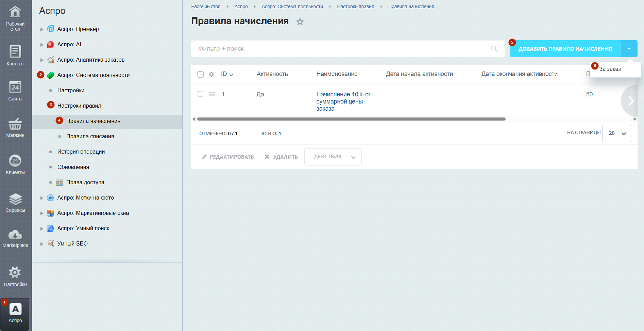Click the search magnifier icon
644x331 pixels.
click(494, 49)
